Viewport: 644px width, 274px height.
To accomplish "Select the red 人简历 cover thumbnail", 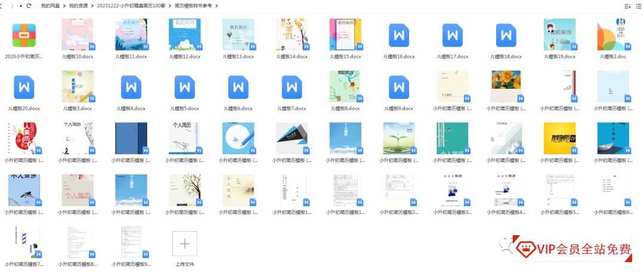I will [24, 139].
